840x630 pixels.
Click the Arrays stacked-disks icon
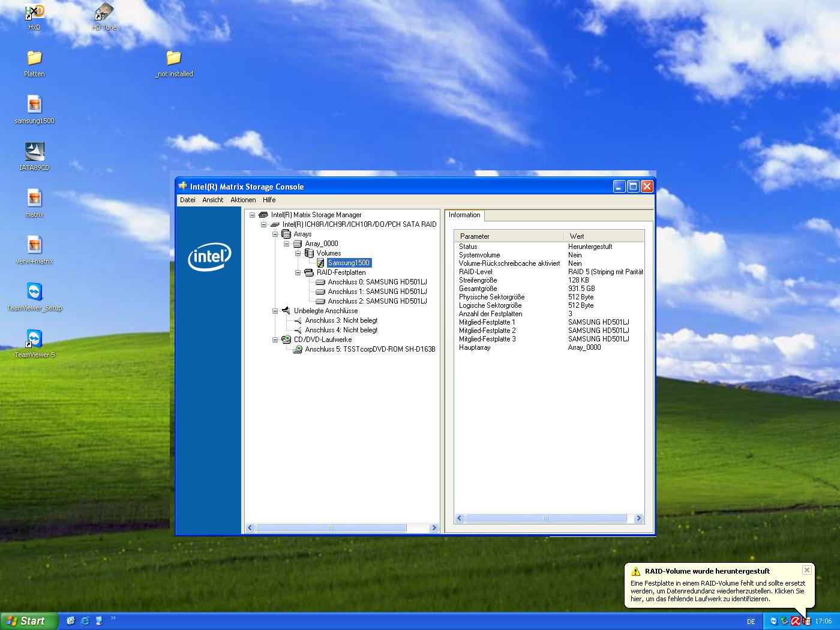click(x=286, y=234)
